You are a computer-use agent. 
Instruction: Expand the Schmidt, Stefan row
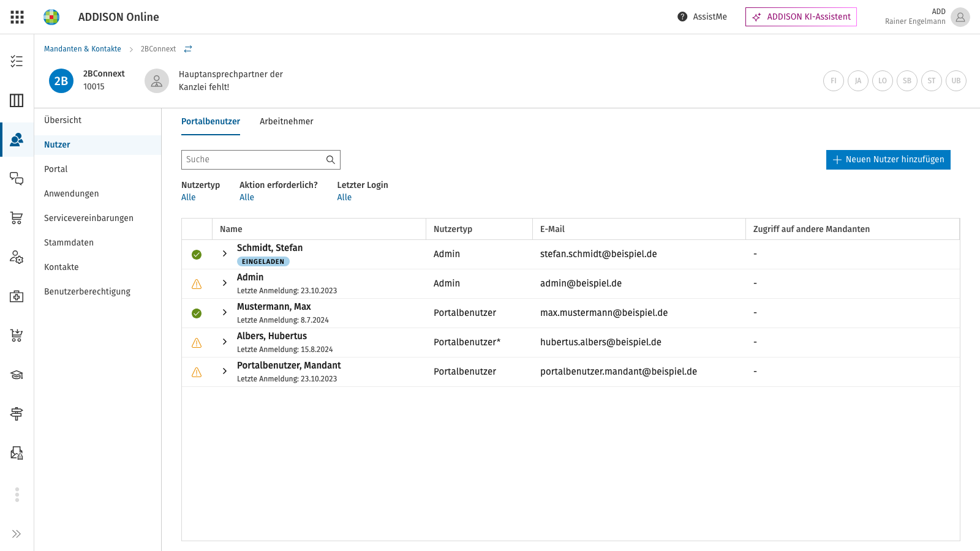pyautogui.click(x=225, y=253)
